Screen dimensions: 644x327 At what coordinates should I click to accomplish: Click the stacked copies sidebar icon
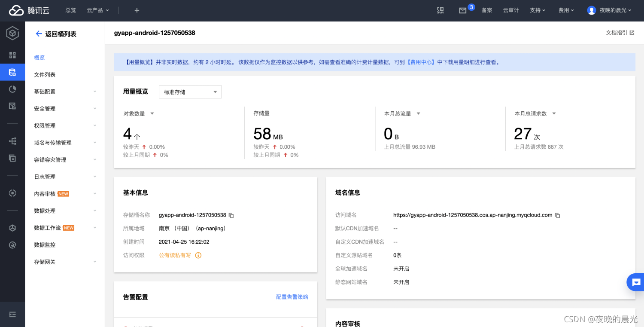pos(12,158)
